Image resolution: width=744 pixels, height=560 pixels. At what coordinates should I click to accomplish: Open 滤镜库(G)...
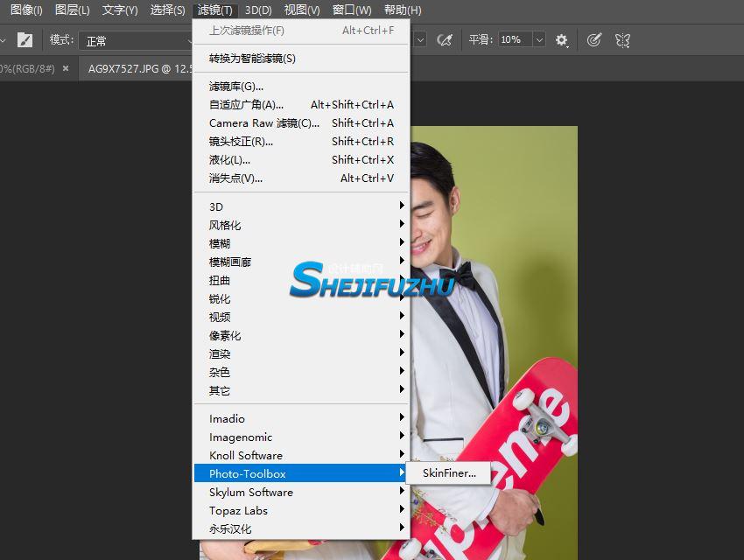[301, 87]
